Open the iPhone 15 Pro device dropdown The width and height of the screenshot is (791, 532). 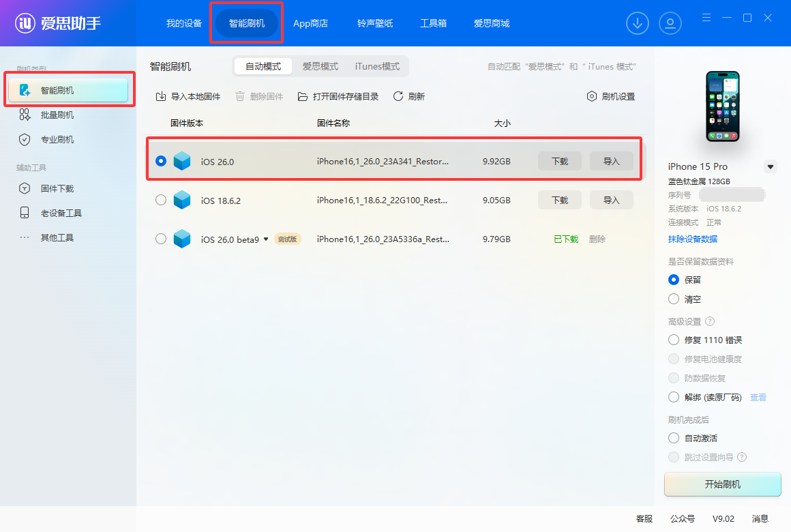(x=771, y=166)
